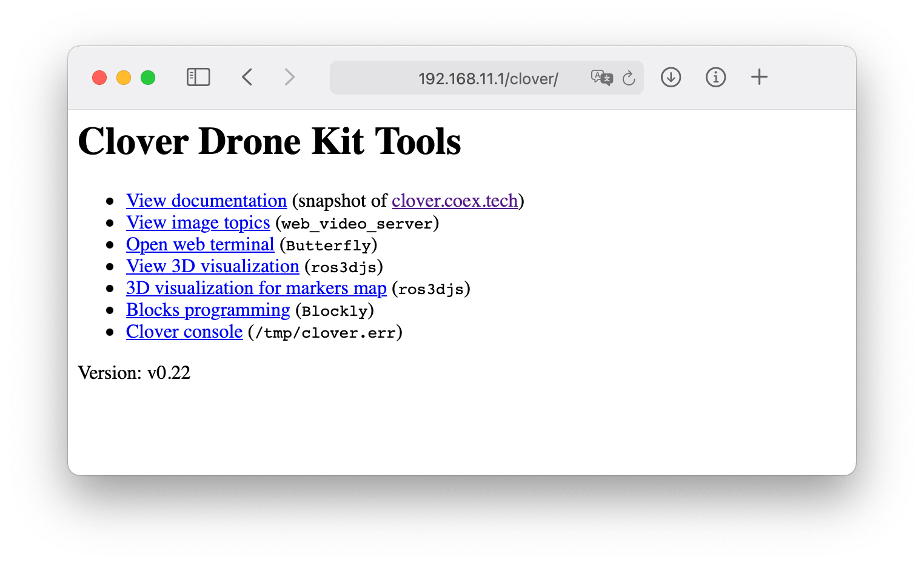Visit the clover.coex.tech website
This screenshot has width=924, height=565.
(455, 201)
